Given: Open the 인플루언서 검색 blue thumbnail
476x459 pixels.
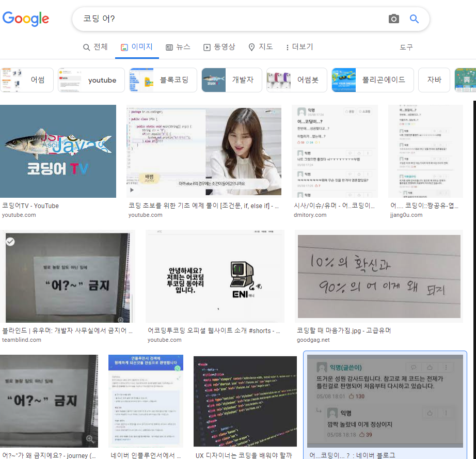Looking at the screenshot, I should [x=146, y=401].
